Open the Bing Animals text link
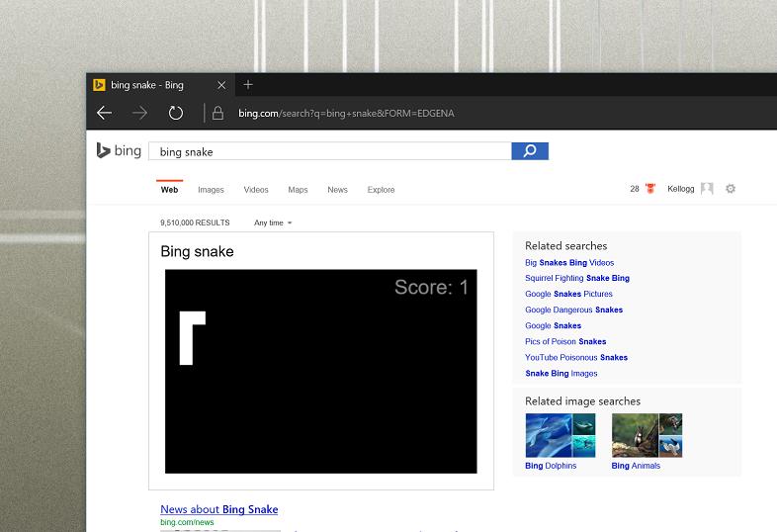Viewport: 777px width, 532px height. (636, 466)
